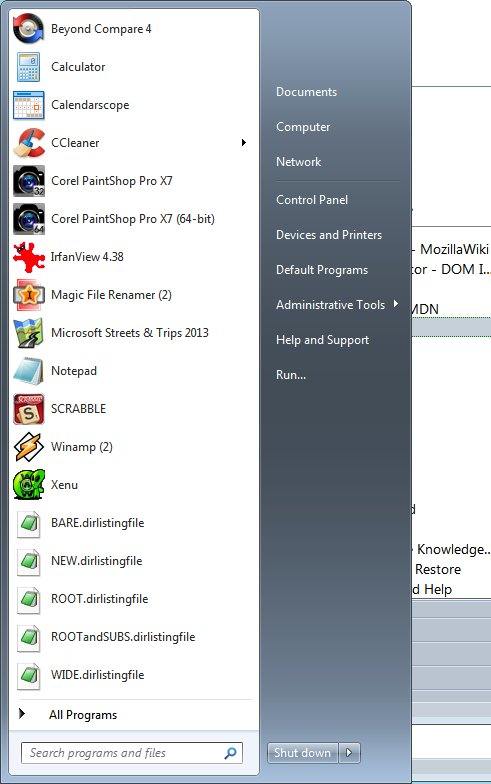Open Control Panel
Viewport: 491px width, 784px height.
click(312, 200)
